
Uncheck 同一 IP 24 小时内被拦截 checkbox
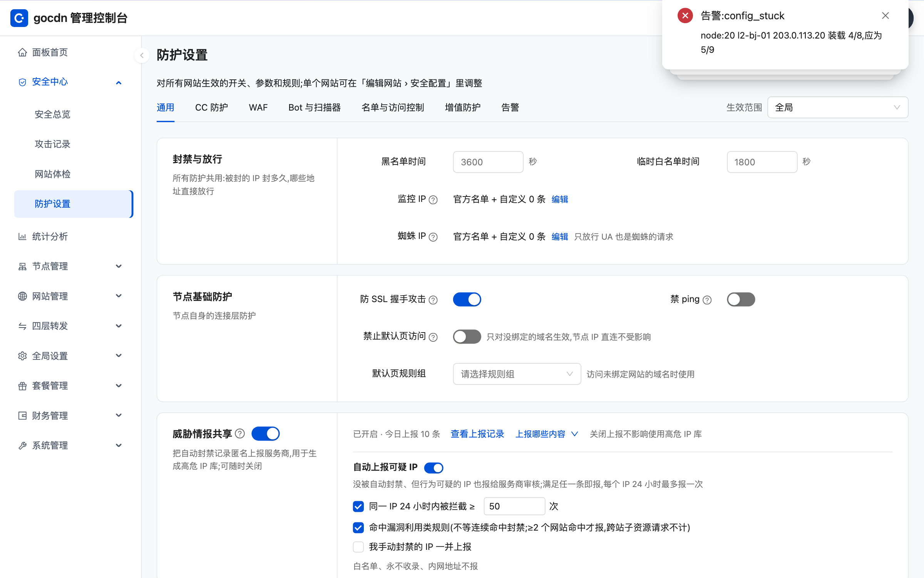pos(358,506)
